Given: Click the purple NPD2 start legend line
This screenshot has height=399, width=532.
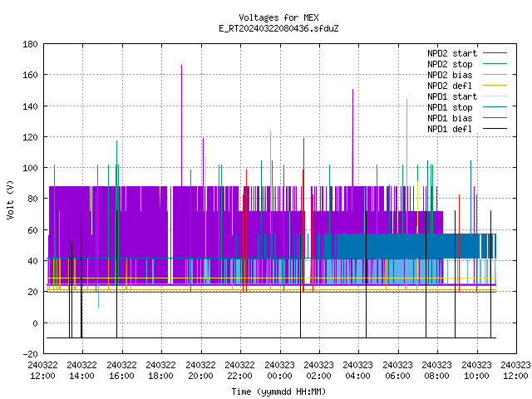Looking at the screenshot, I should pyautogui.click(x=495, y=53).
